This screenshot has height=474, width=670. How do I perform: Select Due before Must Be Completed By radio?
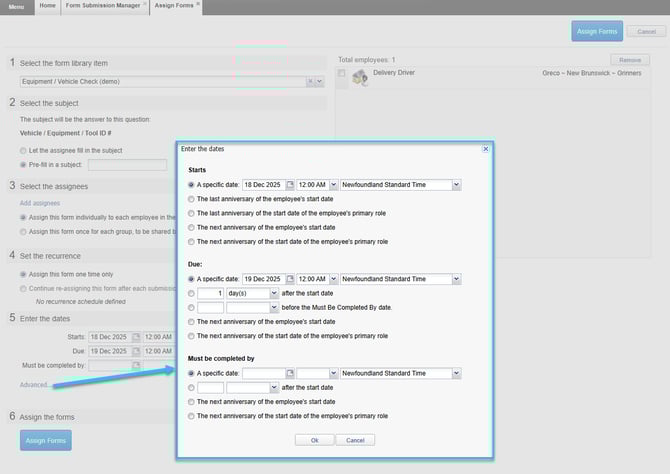(191, 307)
